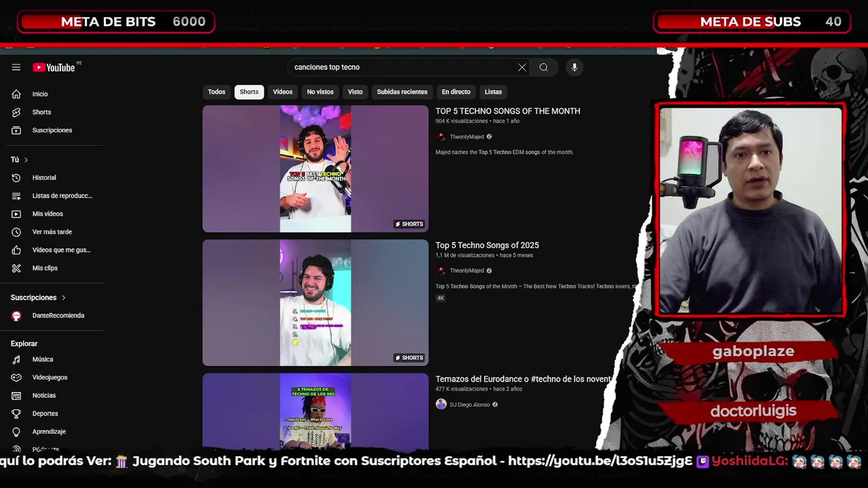Screen dimensions: 868x488
Task: Play second Shorts thumbnail Top 5 2025
Action: 315,302
